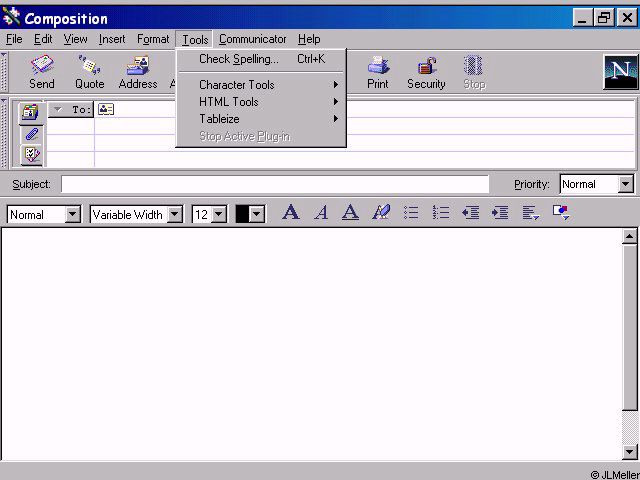This screenshot has height=480, width=640.
Task: Open the Help menu
Action: [309, 39]
